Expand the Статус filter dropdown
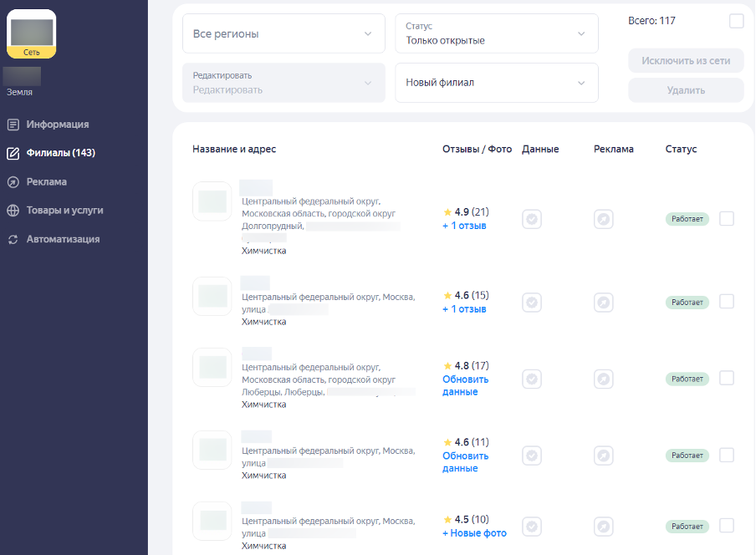 pos(496,33)
